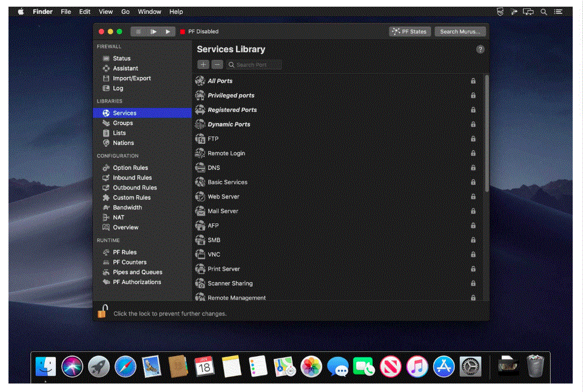Click the lock icon on SMB row
This screenshot has height=392, width=583.
tap(473, 240)
